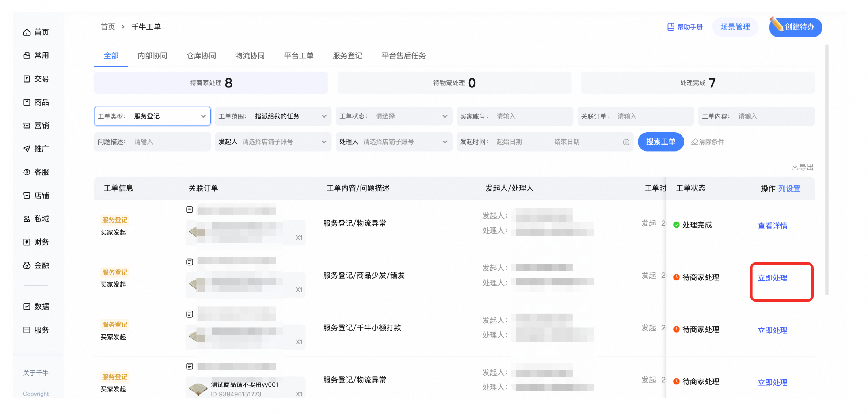The width and height of the screenshot is (868, 414).
Task: Click the 问题描述 input field
Action: pyautogui.click(x=152, y=142)
